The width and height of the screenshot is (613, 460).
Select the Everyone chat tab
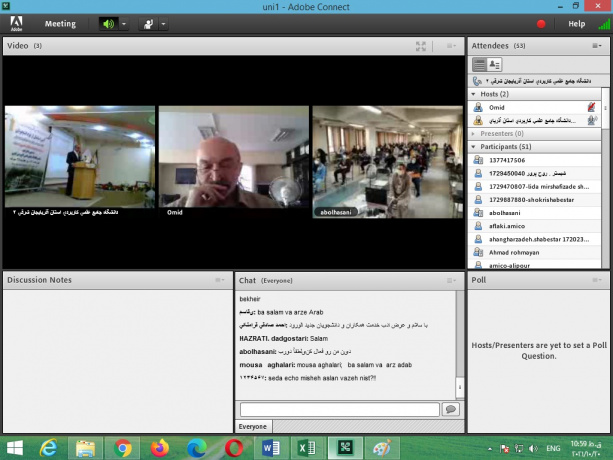point(252,426)
